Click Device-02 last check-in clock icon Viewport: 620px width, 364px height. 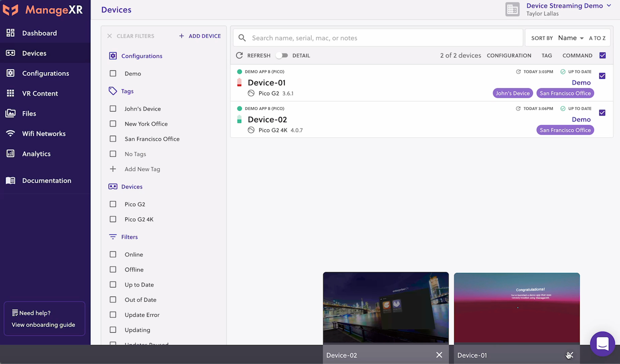(x=518, y=108)
